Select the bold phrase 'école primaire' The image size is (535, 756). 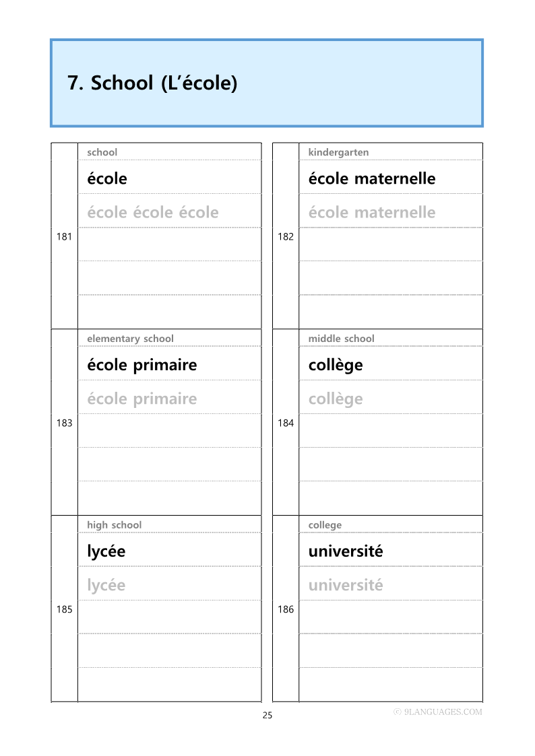click(x=142, y=366)
